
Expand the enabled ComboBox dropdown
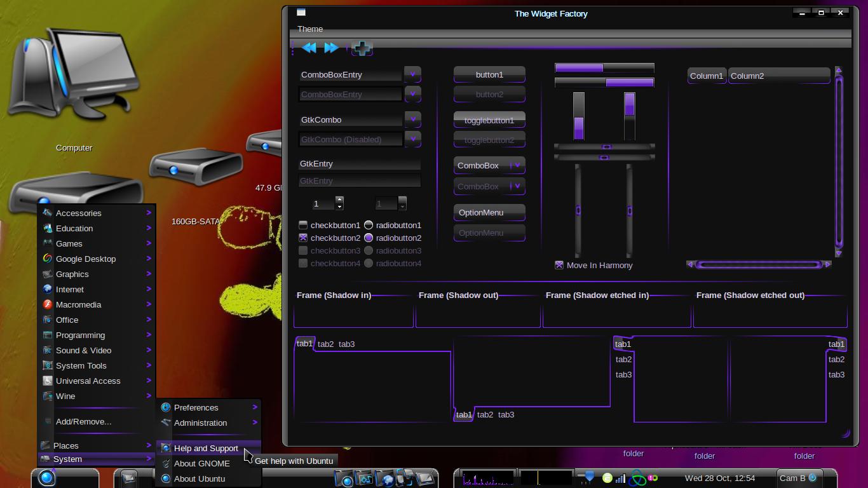489,165
